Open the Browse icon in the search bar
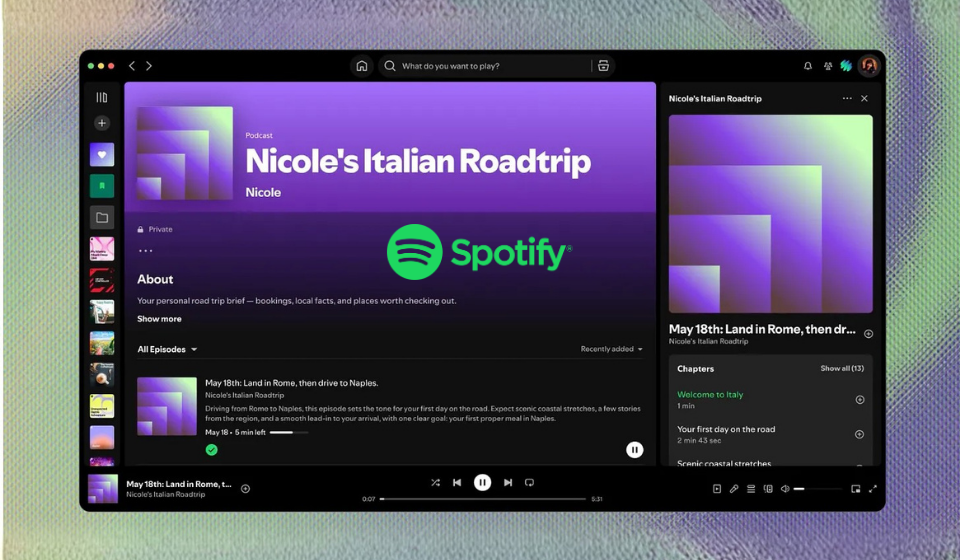This screenshot has width=960, height=560. 603,65
